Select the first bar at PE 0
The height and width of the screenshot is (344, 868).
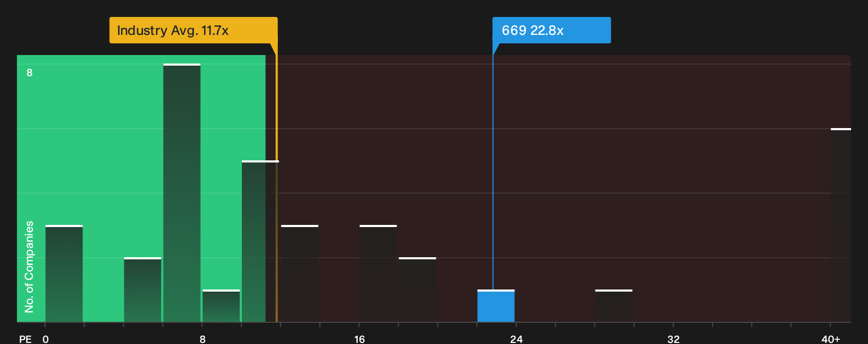pyautogui.click(x=64, y=274)
